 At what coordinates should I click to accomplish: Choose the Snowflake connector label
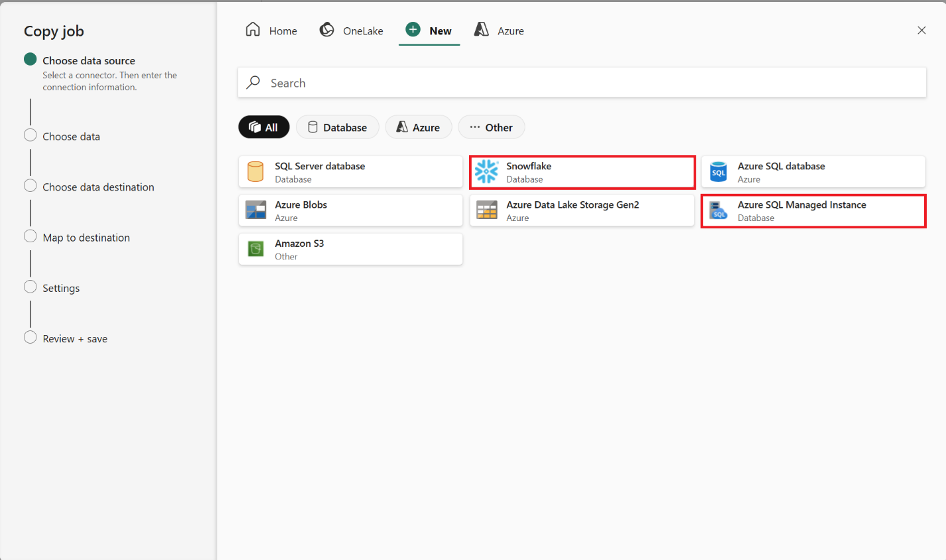529,166
